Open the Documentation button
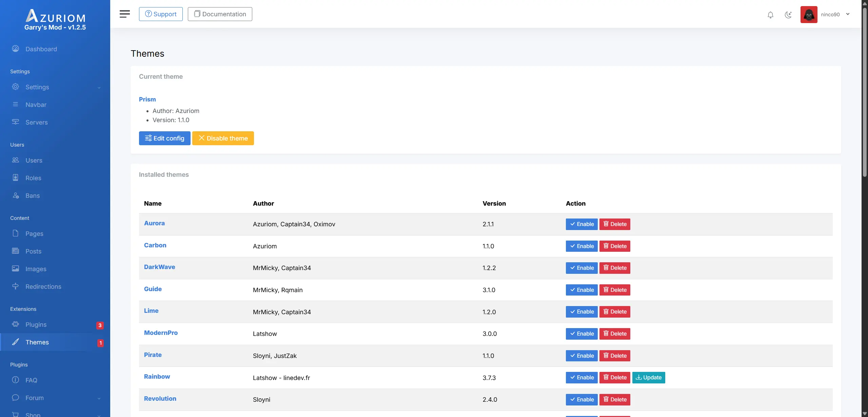The image size is (868, 417). click(220, 14)
